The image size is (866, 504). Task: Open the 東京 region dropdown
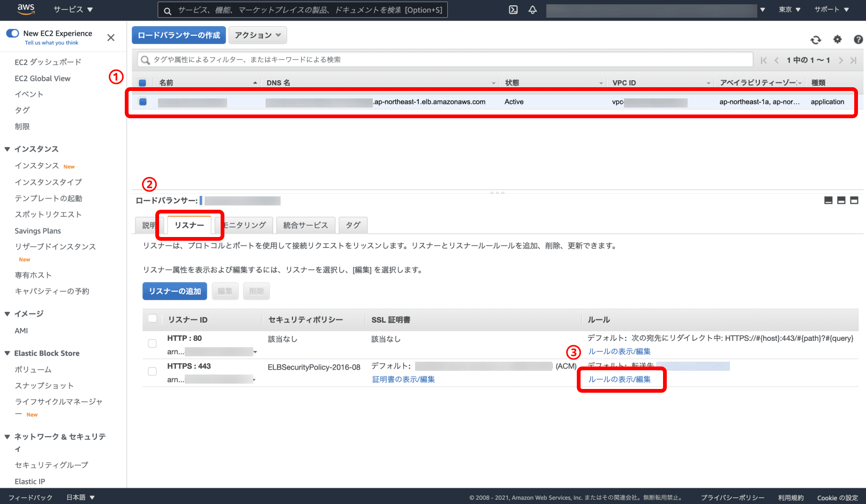click(789, 10)
